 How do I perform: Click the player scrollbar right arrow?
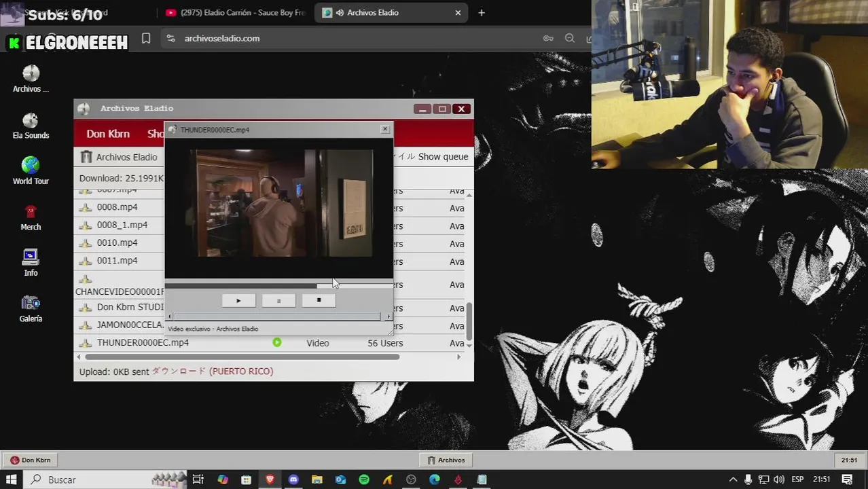[388, 316]
